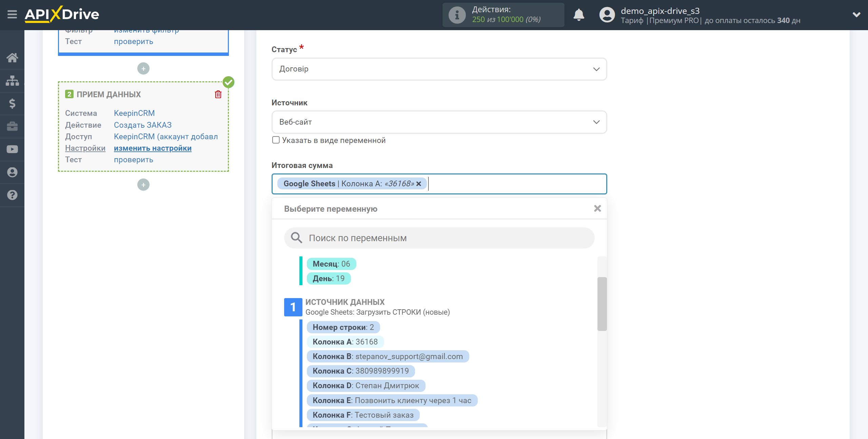Open the connections diagram sidebar icon

coord(12,81)
